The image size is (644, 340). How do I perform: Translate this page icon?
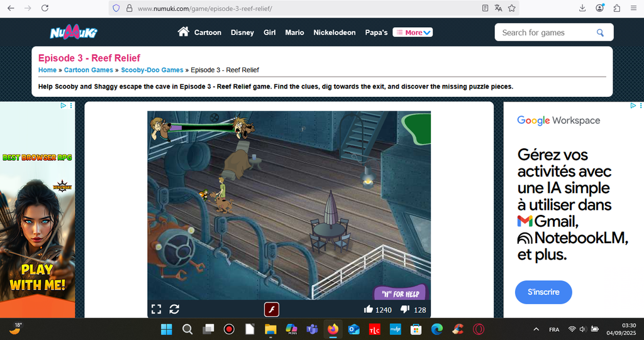pos(498,8)
